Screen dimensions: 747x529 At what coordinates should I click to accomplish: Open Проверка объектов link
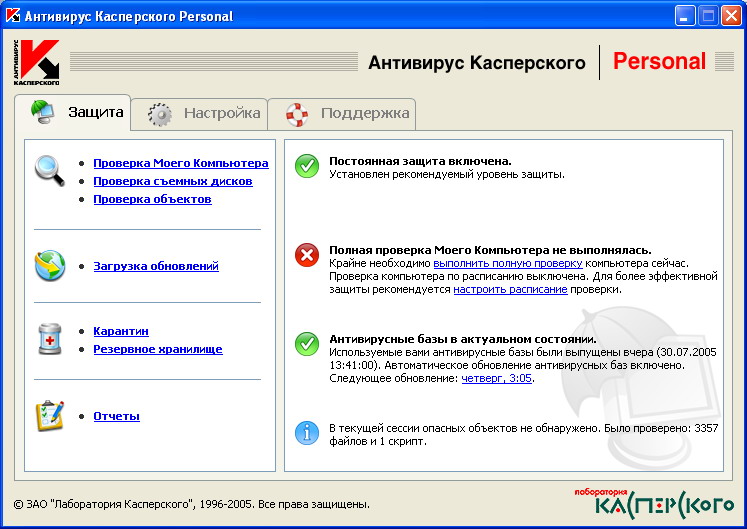(152, 199)
